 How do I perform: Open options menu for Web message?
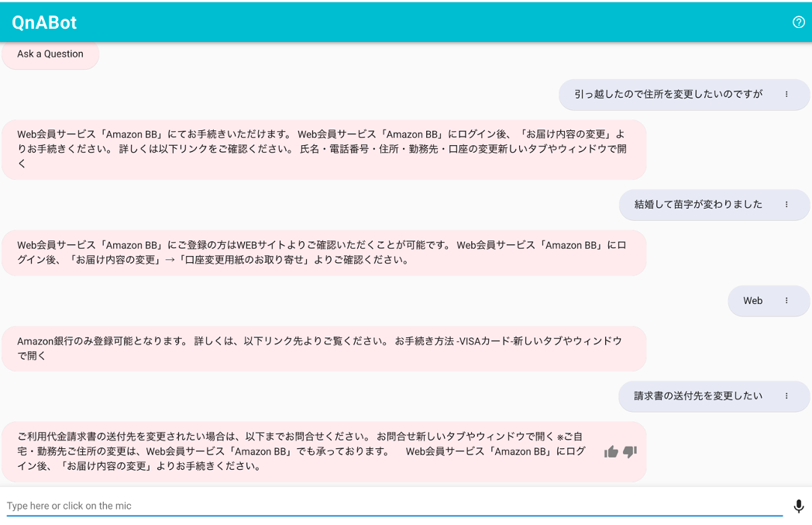click(786, 301)
